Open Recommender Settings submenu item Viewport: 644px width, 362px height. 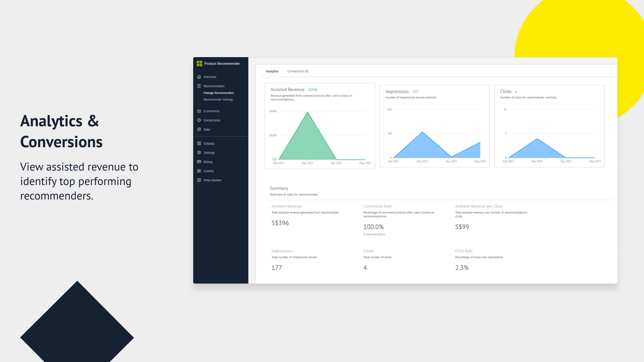[x=218, y=100]
